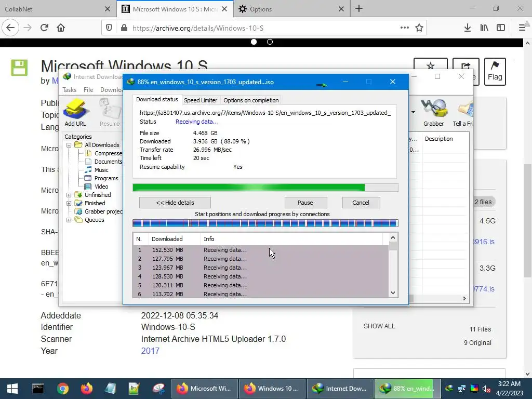Click the IDM tray icon in system tray
532x399 pixels.
pyautogui.click(x=449, y=389)
